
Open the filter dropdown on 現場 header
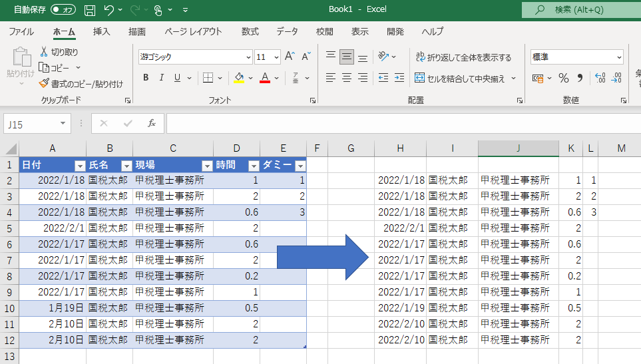pyautogui.click(x=206, y=166)
